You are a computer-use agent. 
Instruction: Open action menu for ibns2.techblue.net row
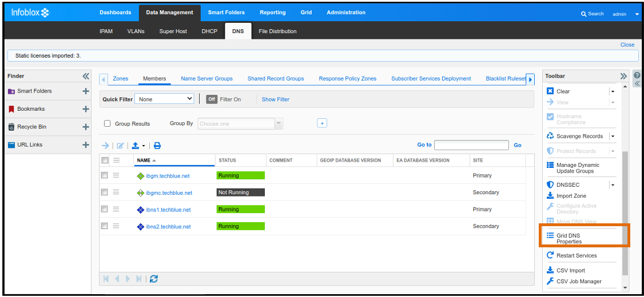point(116,226)
